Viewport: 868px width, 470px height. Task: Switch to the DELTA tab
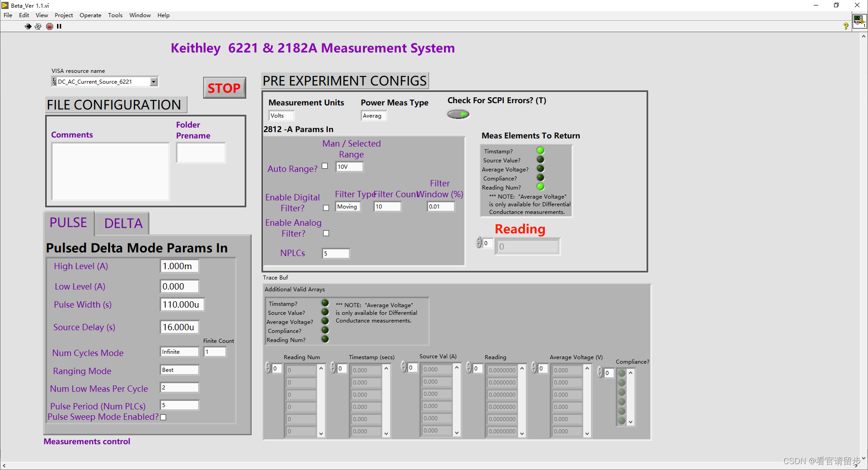point(123,223)
